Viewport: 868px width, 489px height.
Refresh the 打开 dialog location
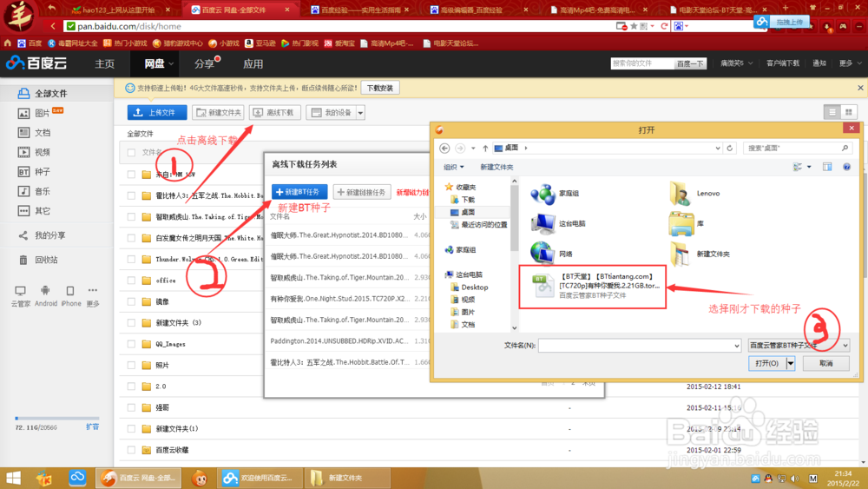coord(730,148)
